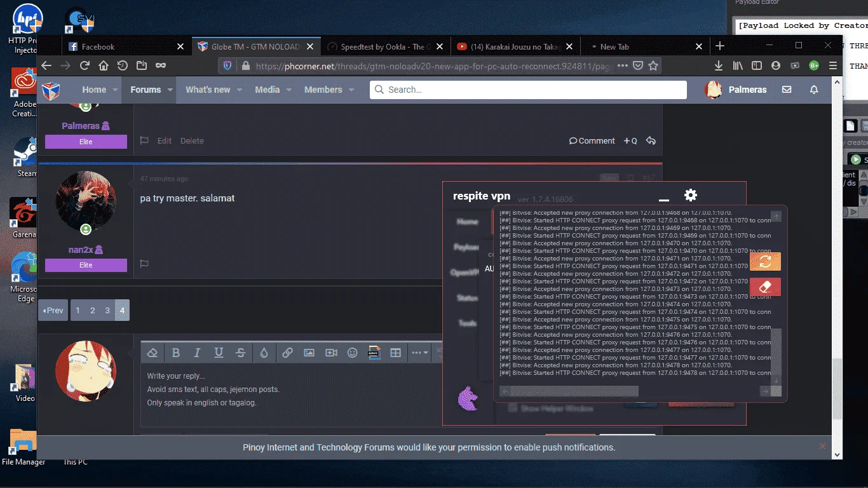Dismiss the push notifications permission bar
The width and height of the screenshot is (868, 488).
[x=822, y=447]
